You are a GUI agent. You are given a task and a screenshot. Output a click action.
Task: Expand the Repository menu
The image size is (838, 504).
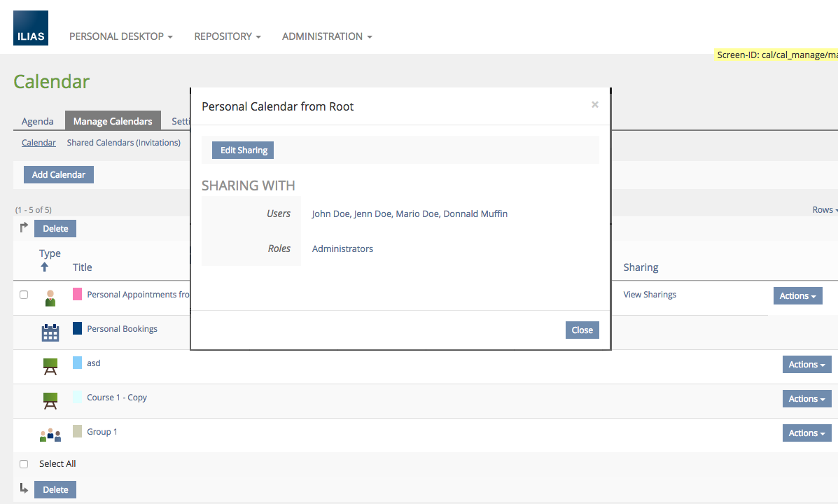pyautogui.click(x=227, y=36)
